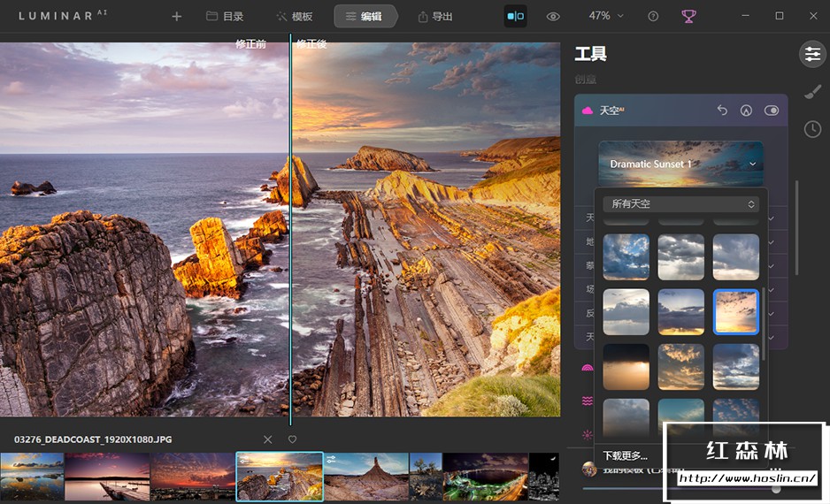
Task: Open the red sunset city filmstrip thumbnail
Action: [x=193, y=477]
